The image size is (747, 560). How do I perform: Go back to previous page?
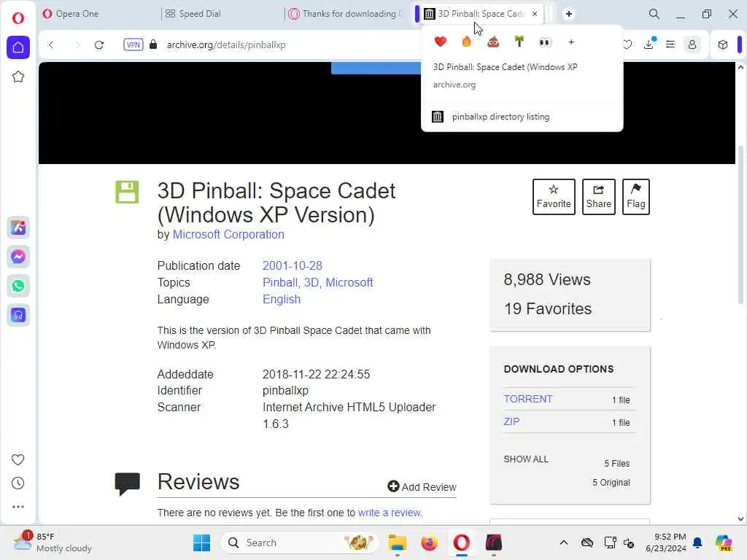(51, 44)
